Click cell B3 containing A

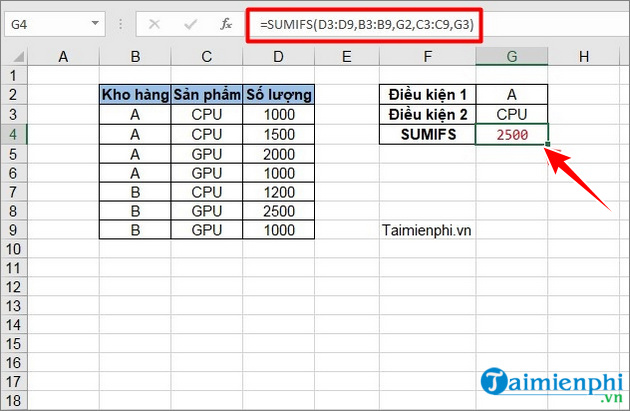(135, 115)
